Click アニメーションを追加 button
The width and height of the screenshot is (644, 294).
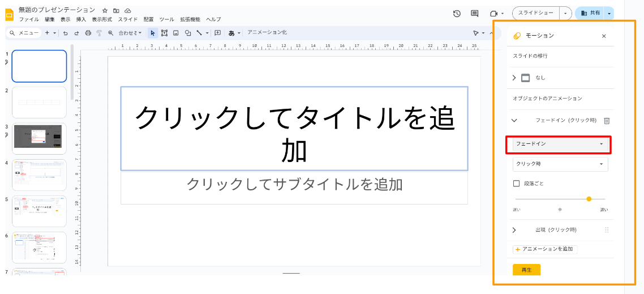[x=546, y=249]
